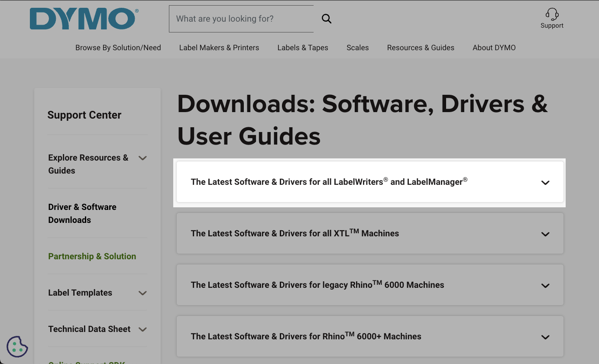This screenshot has width=599, height=364.
Task: Expand Explore Resources & Guides sidebar chevron
Action: click(x=142, y=158)
